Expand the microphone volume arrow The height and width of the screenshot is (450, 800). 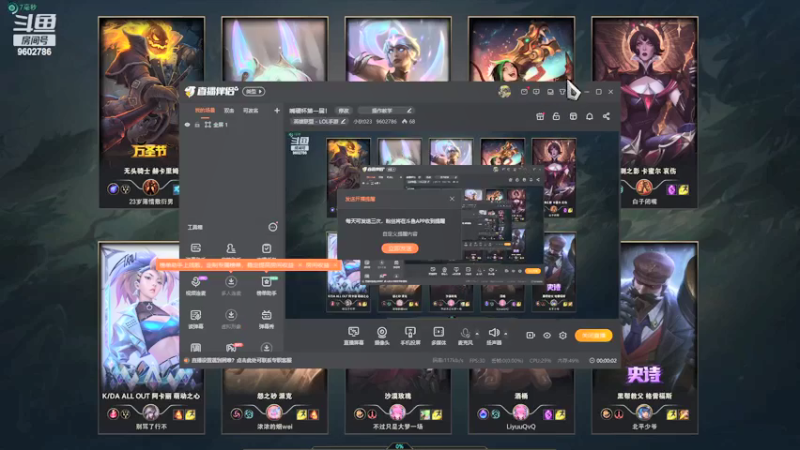pyautogui.click(x=478, y=334)
